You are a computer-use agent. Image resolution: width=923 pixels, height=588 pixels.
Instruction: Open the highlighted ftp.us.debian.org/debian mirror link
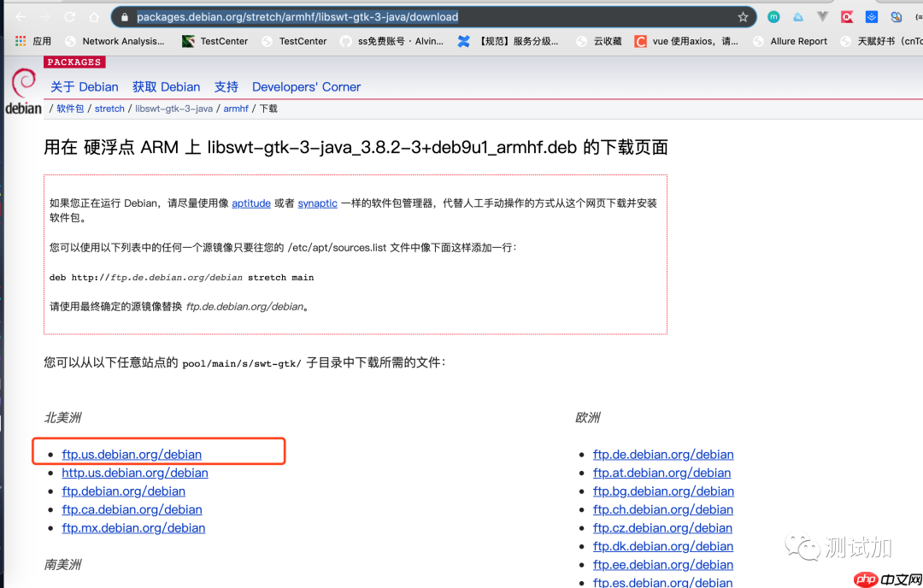coord(131,454)
